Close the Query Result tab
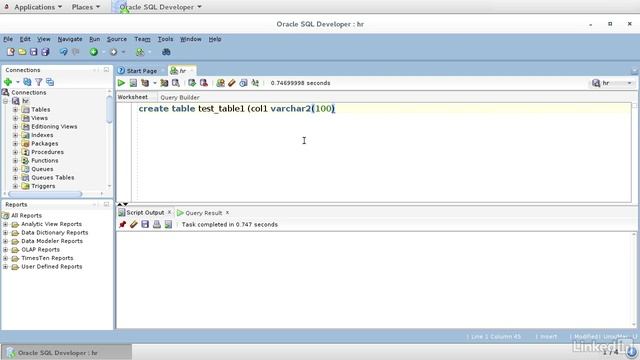The width and height of the screenshot is (640, 360). 227,212
